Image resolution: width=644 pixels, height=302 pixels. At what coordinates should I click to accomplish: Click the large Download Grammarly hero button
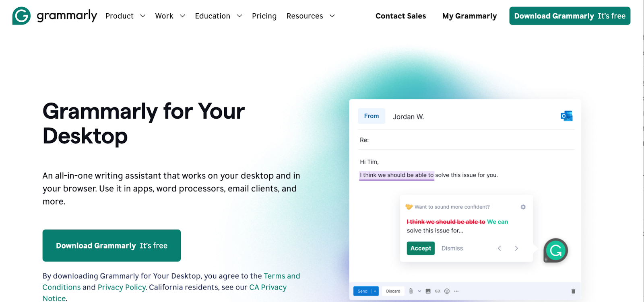click(x=111, y=245)
